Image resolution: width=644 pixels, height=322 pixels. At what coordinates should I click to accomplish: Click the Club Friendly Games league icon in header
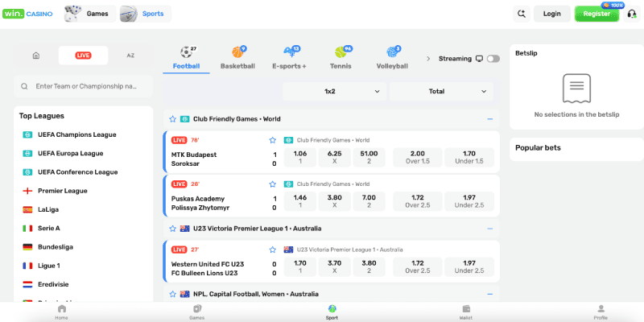pos(185,119)
